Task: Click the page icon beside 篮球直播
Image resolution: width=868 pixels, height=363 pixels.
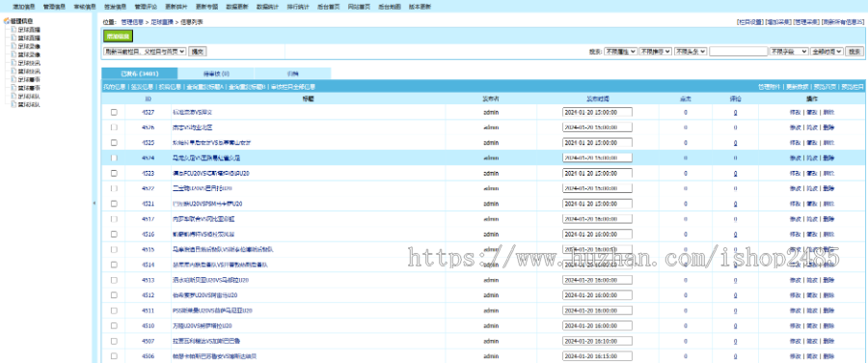Action: click(14, 38)
